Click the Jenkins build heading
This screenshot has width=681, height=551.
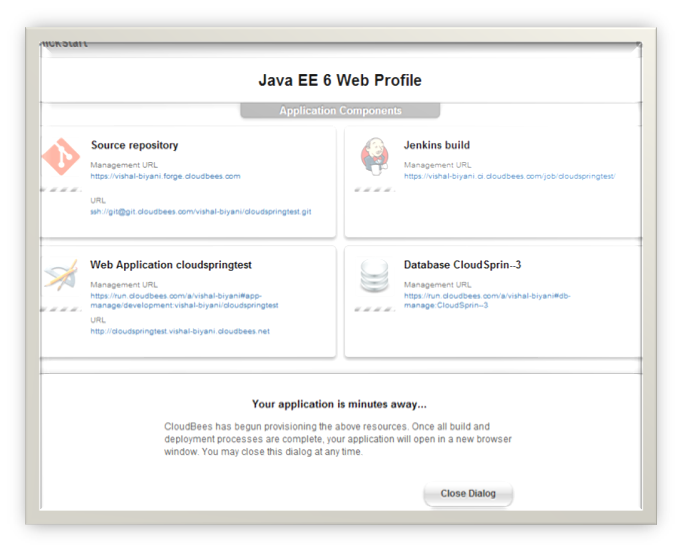tap(436, 145)
